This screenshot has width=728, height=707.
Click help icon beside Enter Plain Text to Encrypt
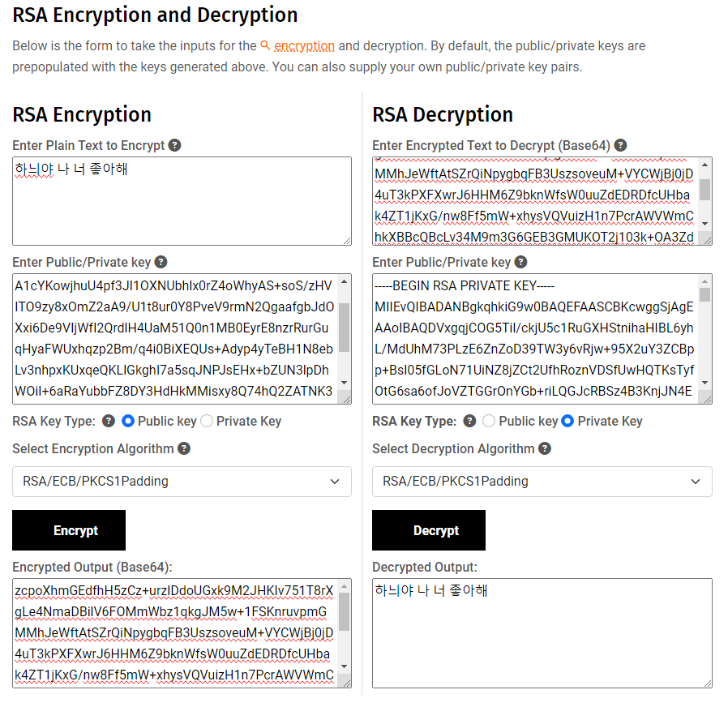[174, 146]
